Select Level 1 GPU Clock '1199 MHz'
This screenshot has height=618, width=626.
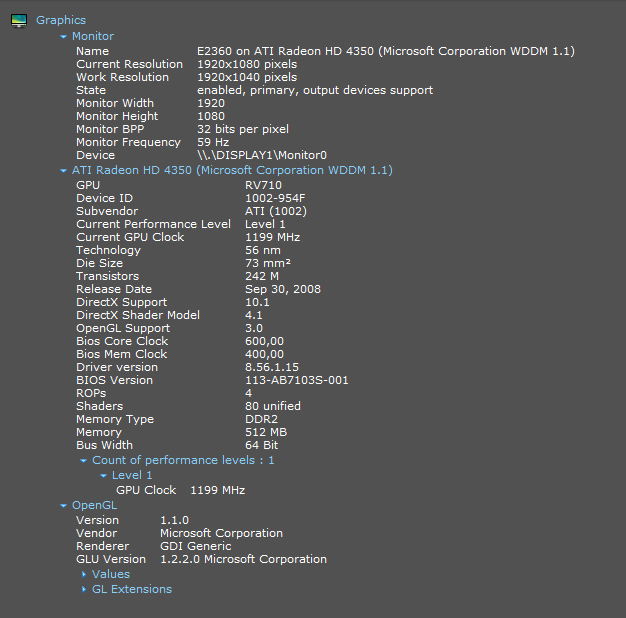pyautogui.click(x=218, y=490)
